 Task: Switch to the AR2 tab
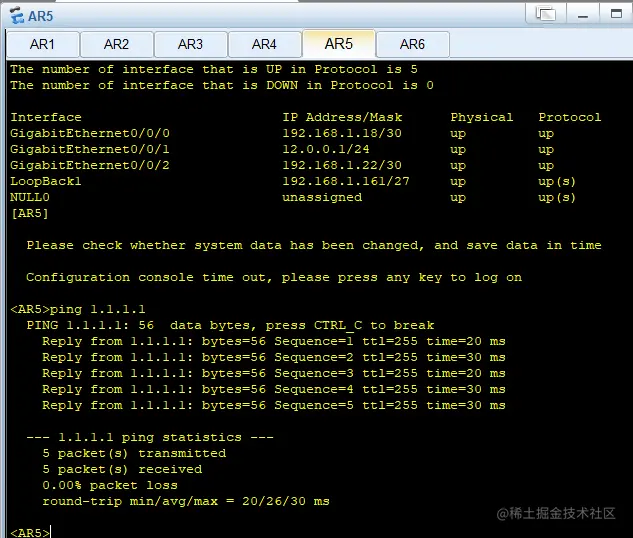click(x=116, y=44)
